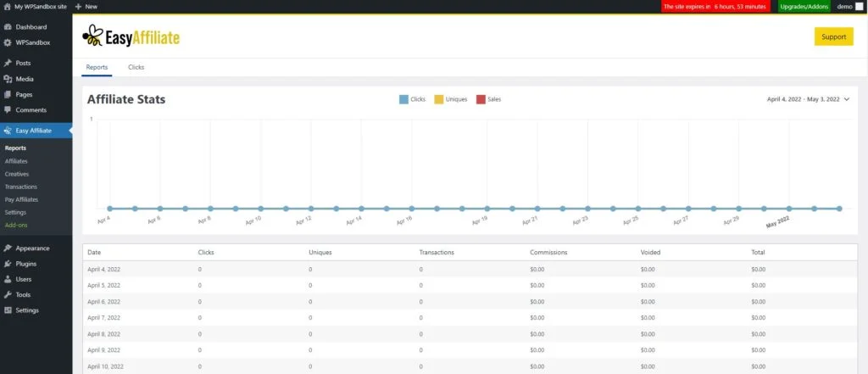Viewport: 868px width, 374px height.
Task: Click the Affiliate Stats heading
Action: [x=126, y=100]
